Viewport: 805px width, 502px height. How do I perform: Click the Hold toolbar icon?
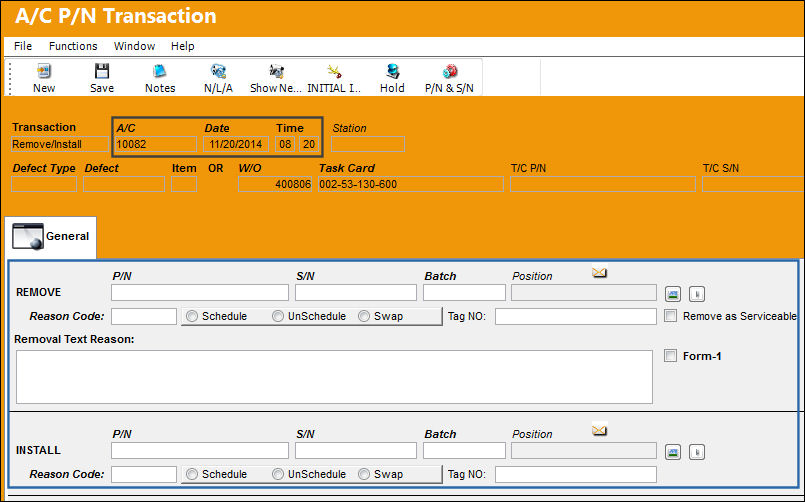[x=392, y=71]
